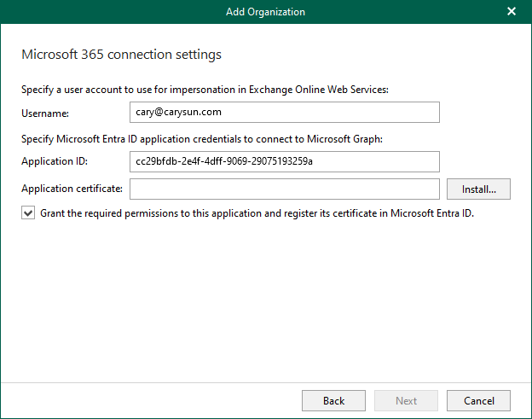Image resolution: width=532 pixels, height=419 pixels.
Task: Click the Next button
Action: 407,401
